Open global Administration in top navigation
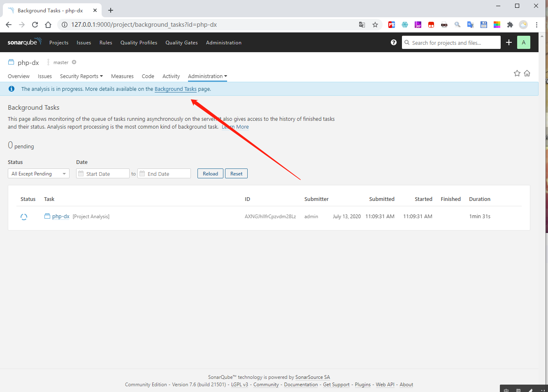Viewport: 548px width, 392px height. (x=224, y=43)
